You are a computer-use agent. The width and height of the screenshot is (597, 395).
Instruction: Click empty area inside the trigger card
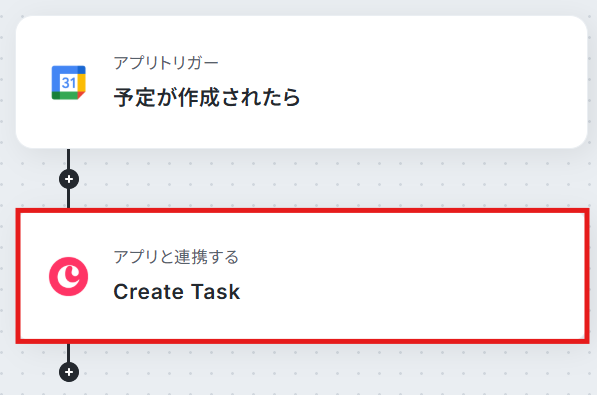(438, 82)
